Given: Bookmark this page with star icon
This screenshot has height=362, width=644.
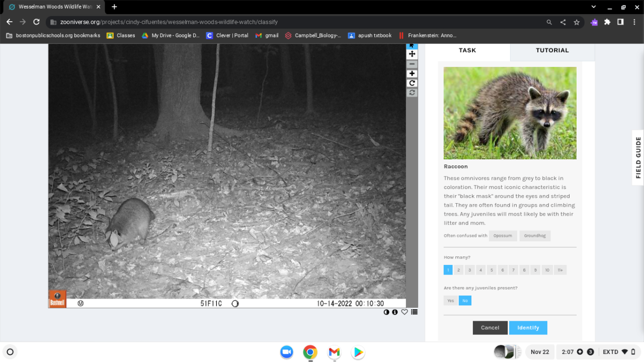Looking at the screenshot, I should click(x=577, y=22).
